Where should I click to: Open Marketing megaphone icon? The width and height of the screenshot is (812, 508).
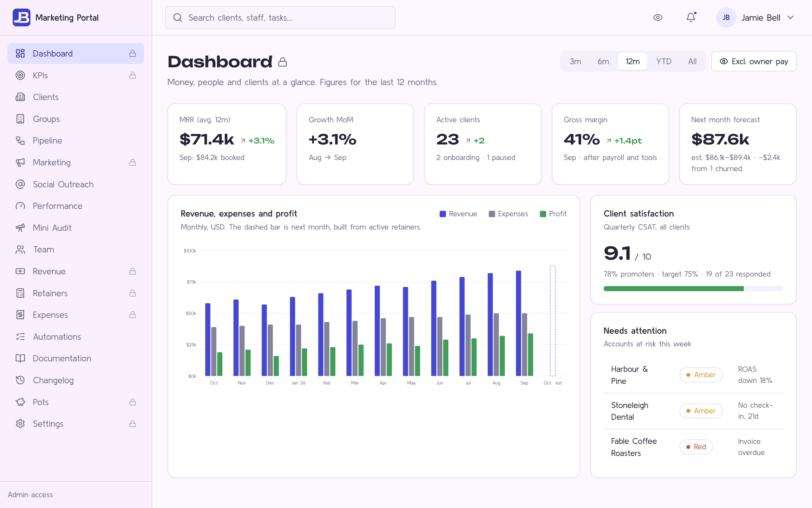pos(21,162)
